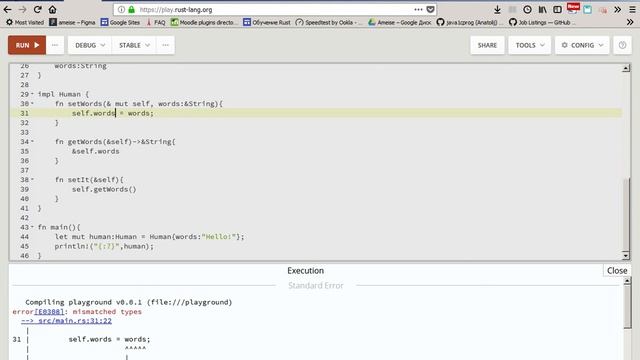Go back to the previous page
Screen dimensions: 640x360
[7, 9]
